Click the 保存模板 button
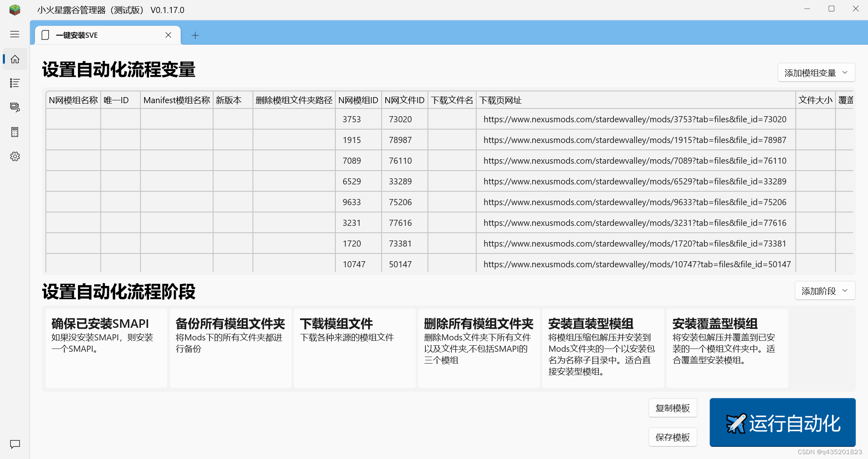 click(672, 437)
